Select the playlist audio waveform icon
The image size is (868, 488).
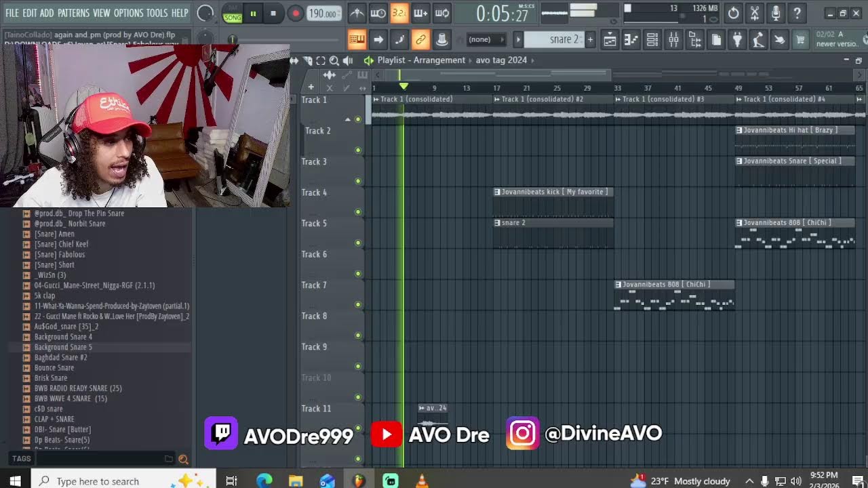330,75
